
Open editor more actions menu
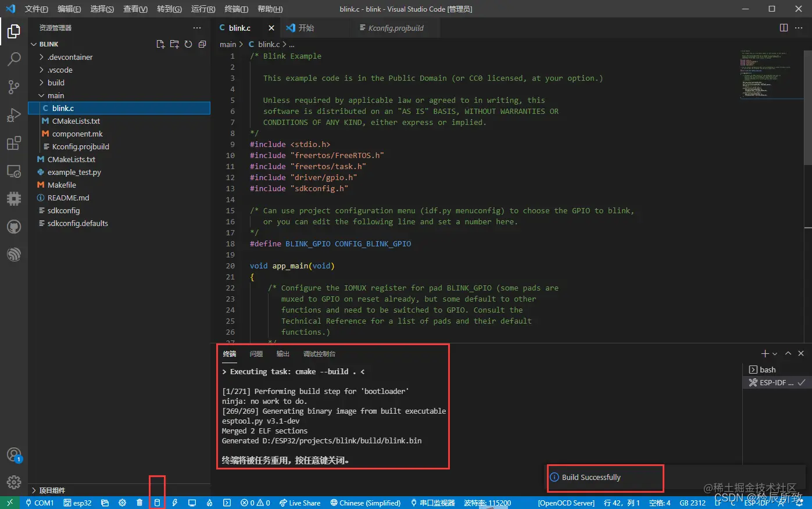tap(799, 28)
